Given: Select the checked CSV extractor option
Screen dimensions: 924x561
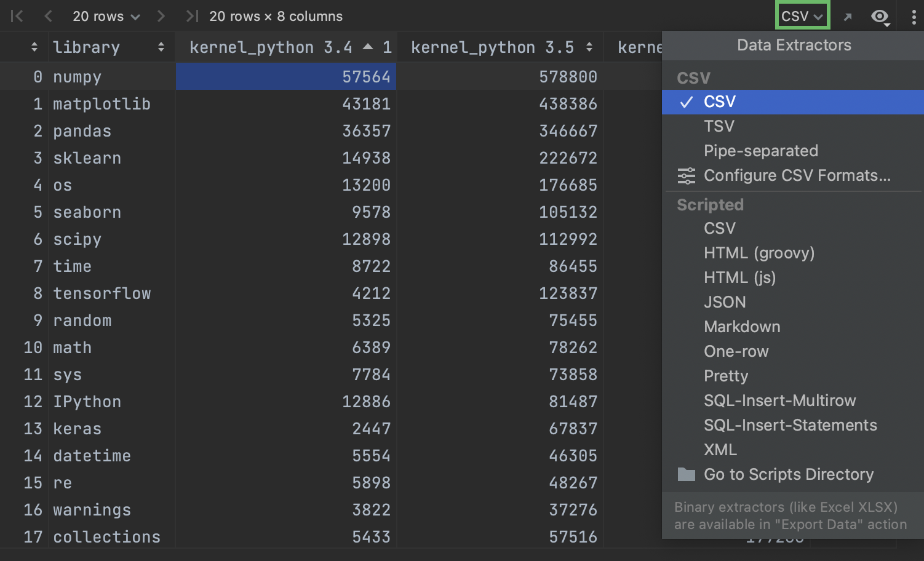Looking at the screenshot, I should coord(720,102).
